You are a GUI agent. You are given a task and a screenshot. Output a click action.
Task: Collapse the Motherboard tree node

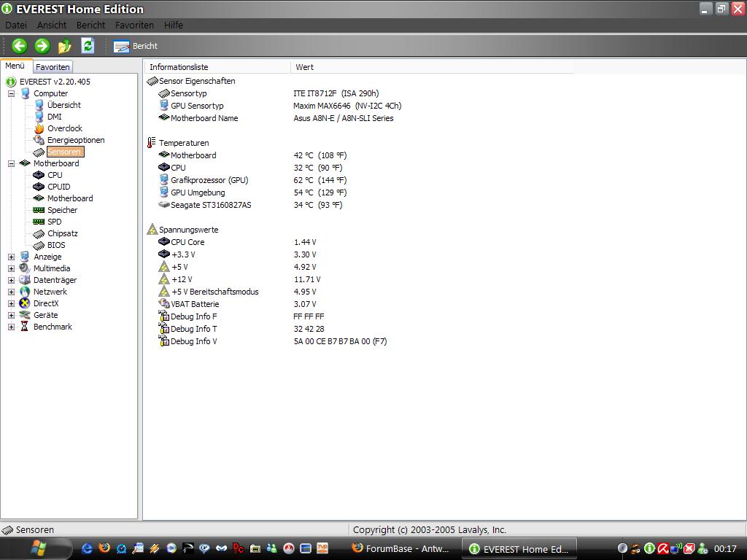click(12, 164)
